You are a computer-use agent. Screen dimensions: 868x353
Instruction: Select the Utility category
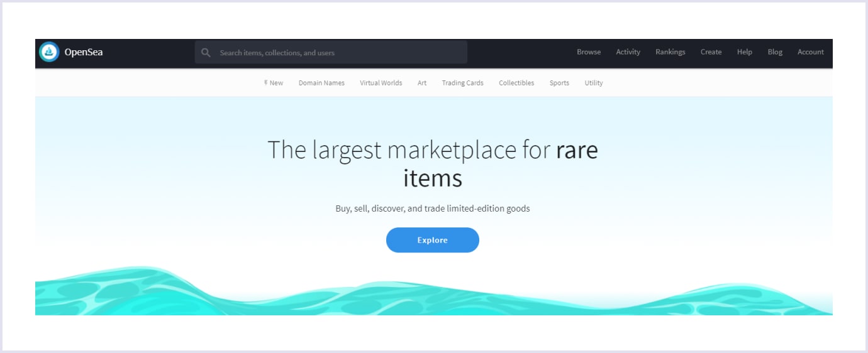tap(594, 83)
